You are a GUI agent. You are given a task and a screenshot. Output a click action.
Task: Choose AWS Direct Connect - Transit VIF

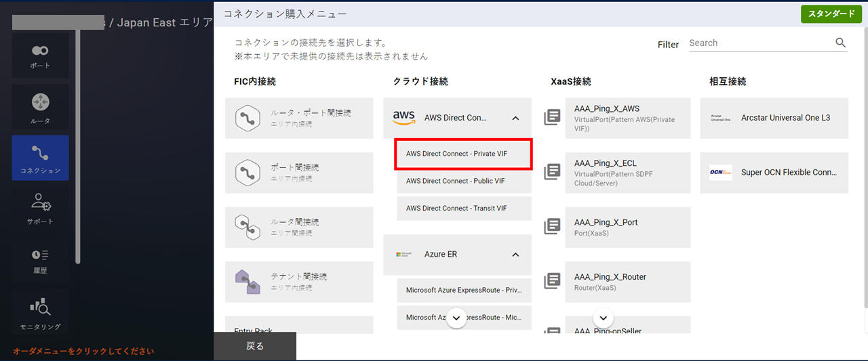tap(464, 208)
